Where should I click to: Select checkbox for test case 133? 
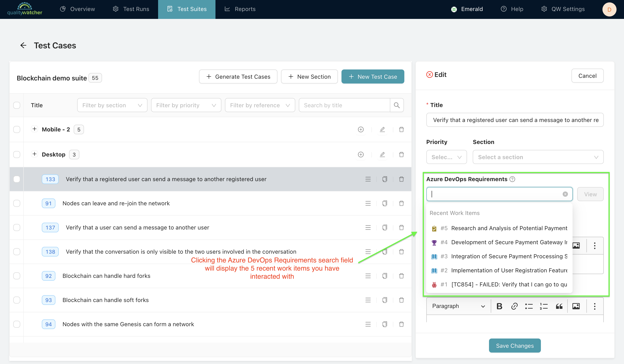(x=16, y=179)
